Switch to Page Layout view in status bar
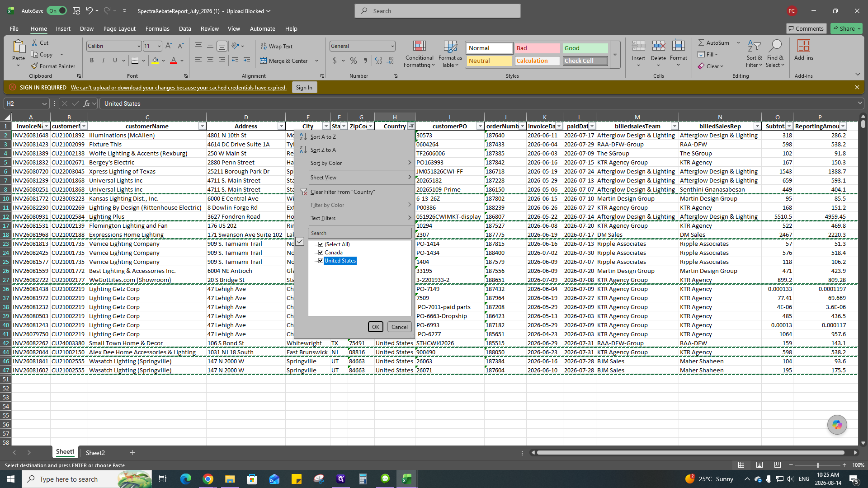 [x=759, y=465]
